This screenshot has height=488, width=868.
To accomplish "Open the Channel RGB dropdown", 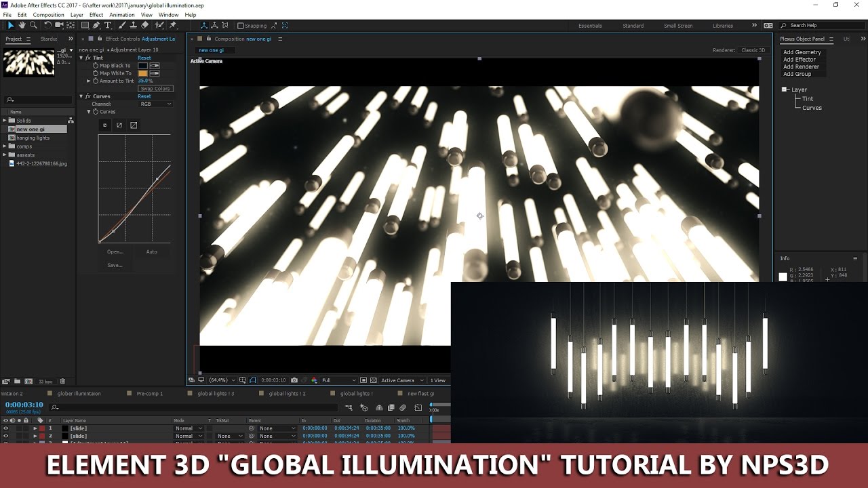I will 155,104.
